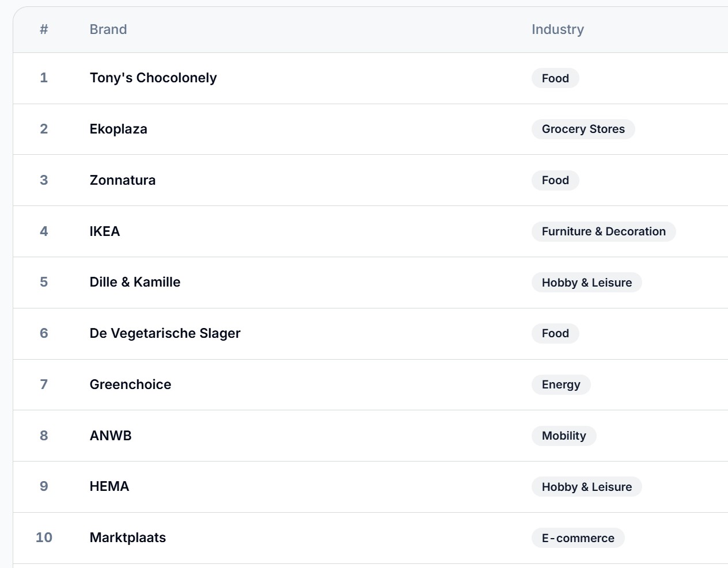Click the # rank column header

(44, 29)
